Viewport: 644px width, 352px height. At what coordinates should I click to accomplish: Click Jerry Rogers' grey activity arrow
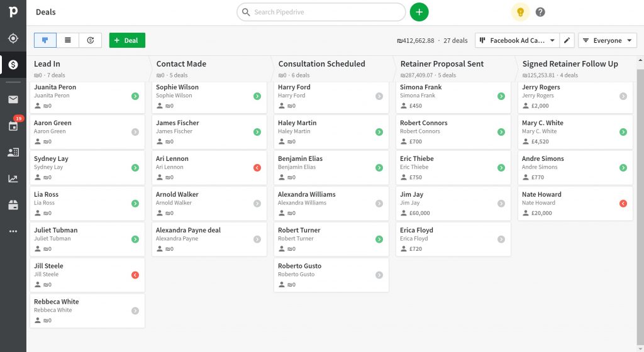[623, 96]
